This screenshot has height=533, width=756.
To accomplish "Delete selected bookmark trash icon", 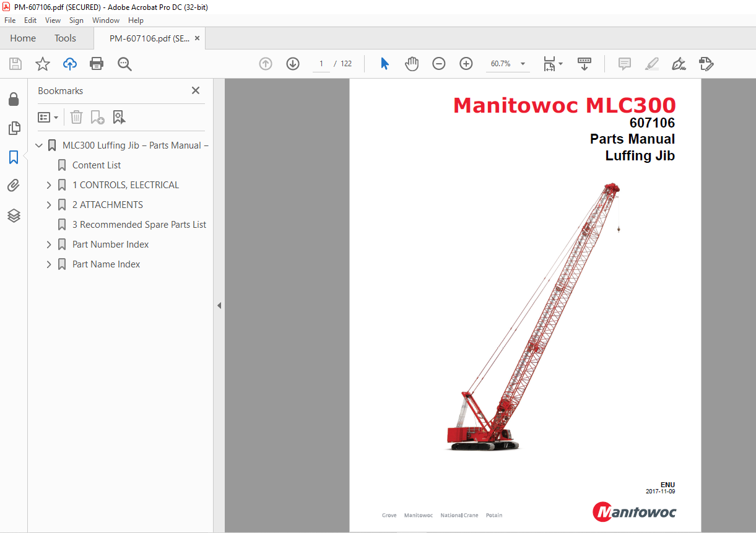I will pyautogui.click(x=76, y=117).
